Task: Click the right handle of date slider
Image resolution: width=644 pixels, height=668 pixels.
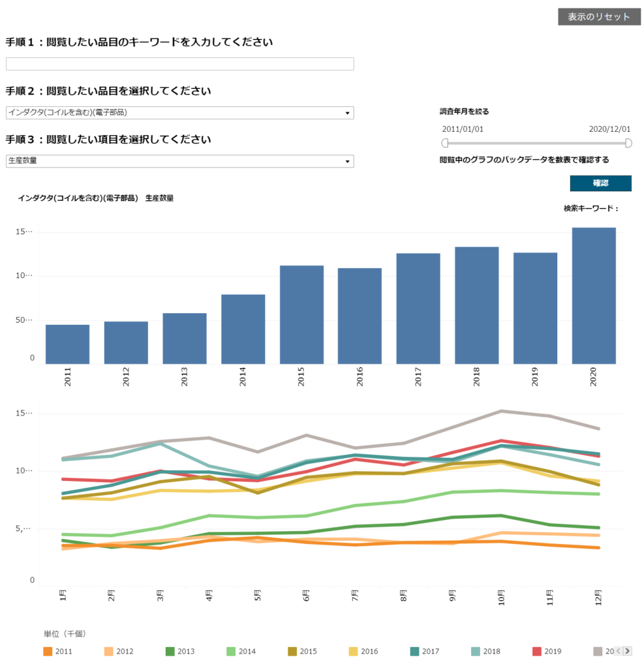Action: click(628, 143)
